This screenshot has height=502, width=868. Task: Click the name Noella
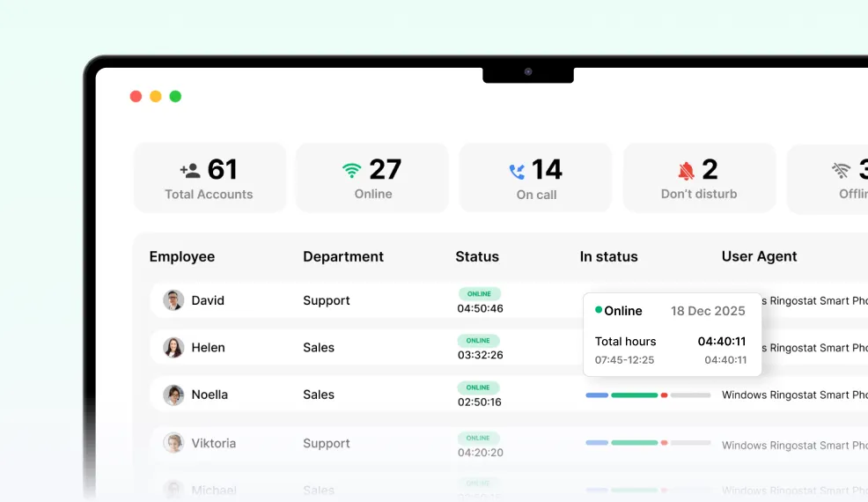210,395
